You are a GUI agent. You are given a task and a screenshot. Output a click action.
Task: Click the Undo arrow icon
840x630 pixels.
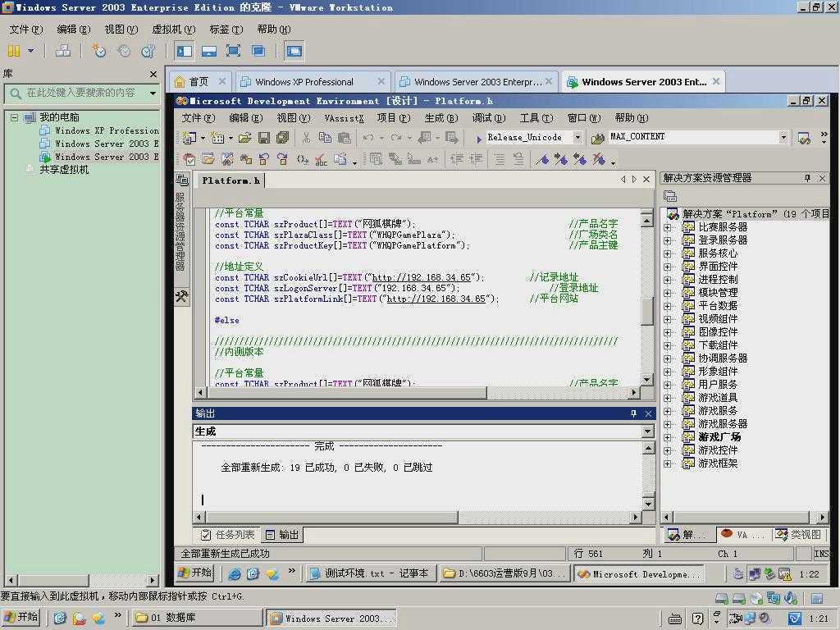(x=368, y=138)
